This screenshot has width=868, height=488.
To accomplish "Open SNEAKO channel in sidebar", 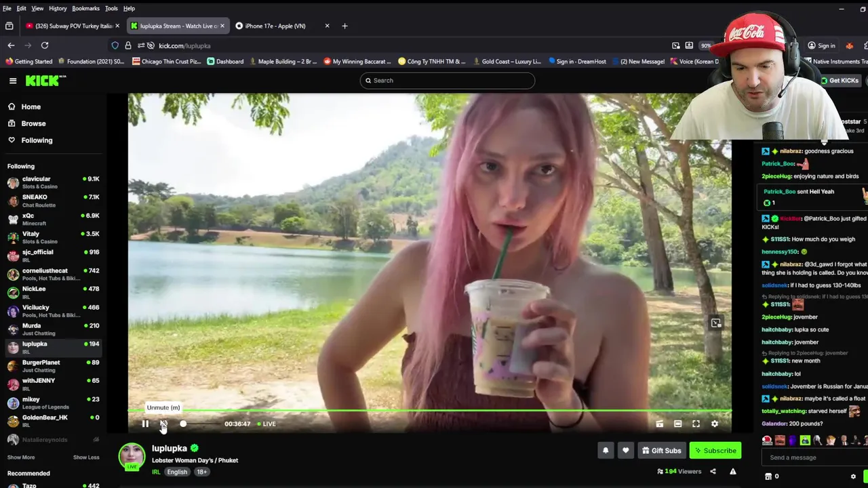I will pyautogui.click(x=53, y=201).
